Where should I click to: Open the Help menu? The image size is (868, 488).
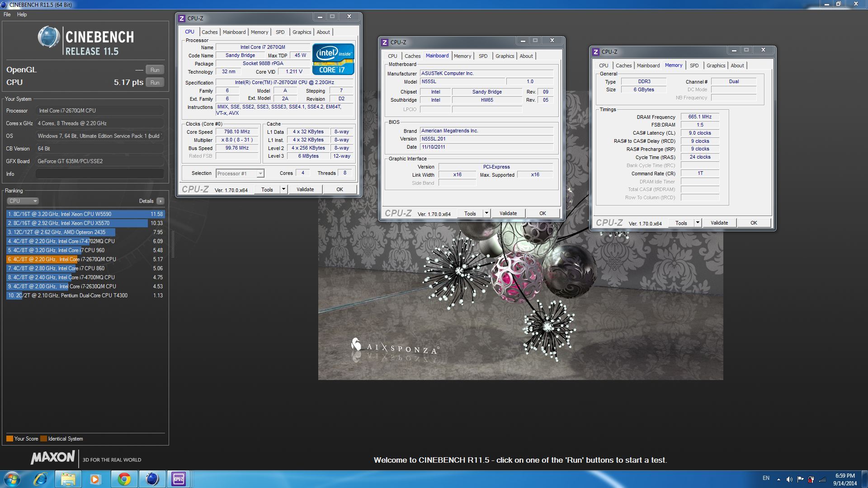pos(22,14)
